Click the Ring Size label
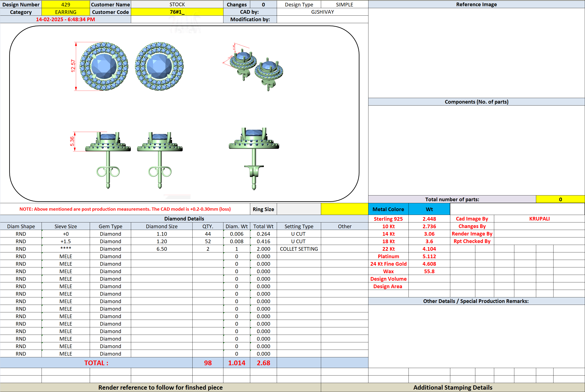The image size is (585, 392). pyautogui.click(x=263, y=209)
